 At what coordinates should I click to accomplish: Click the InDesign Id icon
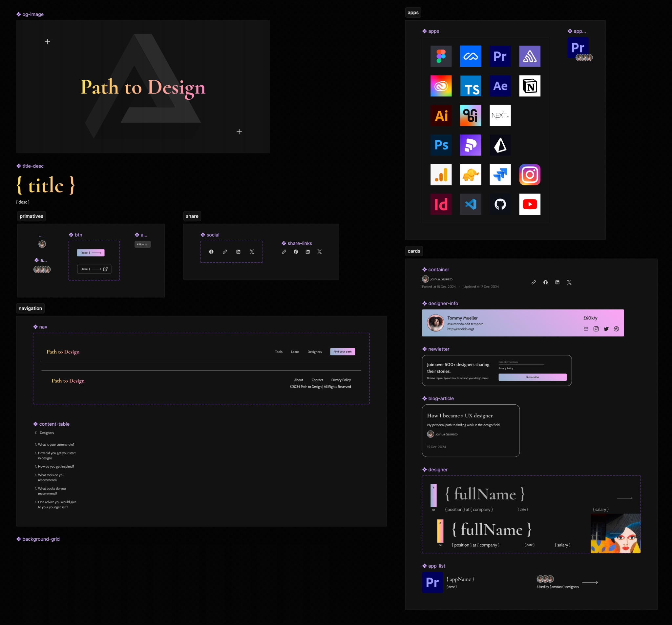[441, 204]
